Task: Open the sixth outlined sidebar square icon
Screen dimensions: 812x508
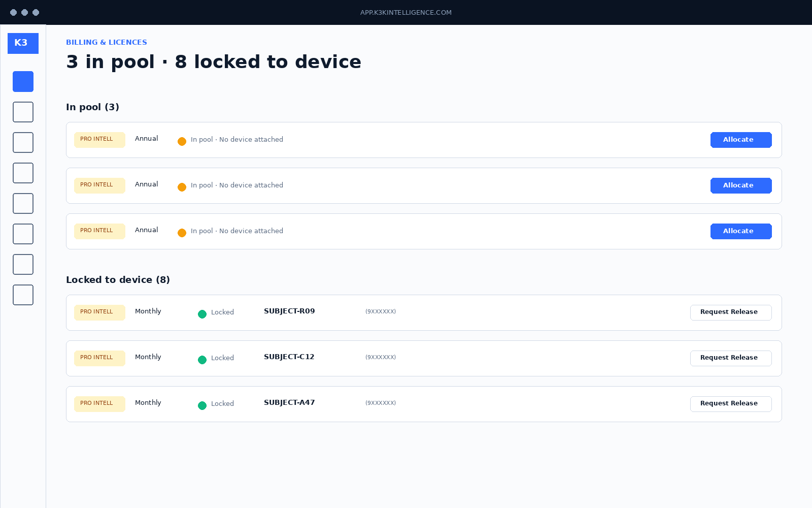Action: tap(23, 264)
